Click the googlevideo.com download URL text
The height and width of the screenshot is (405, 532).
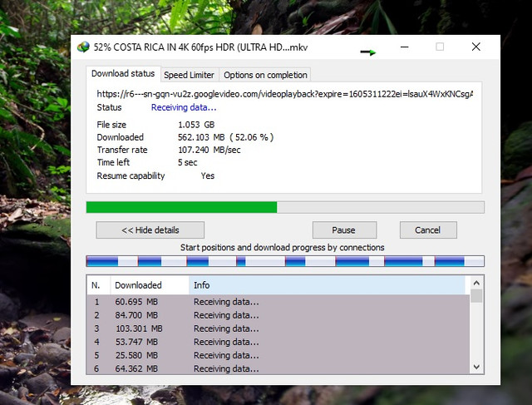click(x=284, y=94)
